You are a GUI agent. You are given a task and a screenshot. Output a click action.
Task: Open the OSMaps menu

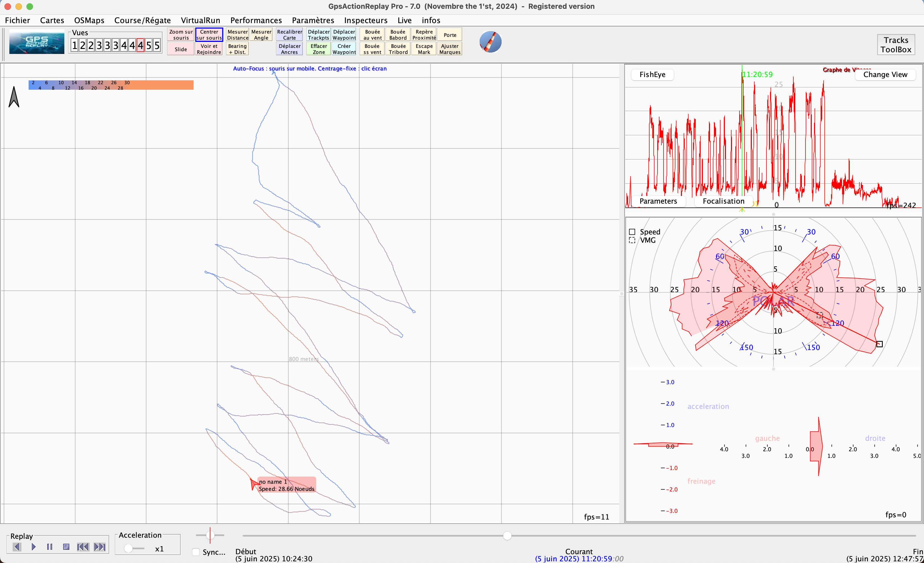coord(89,20)
